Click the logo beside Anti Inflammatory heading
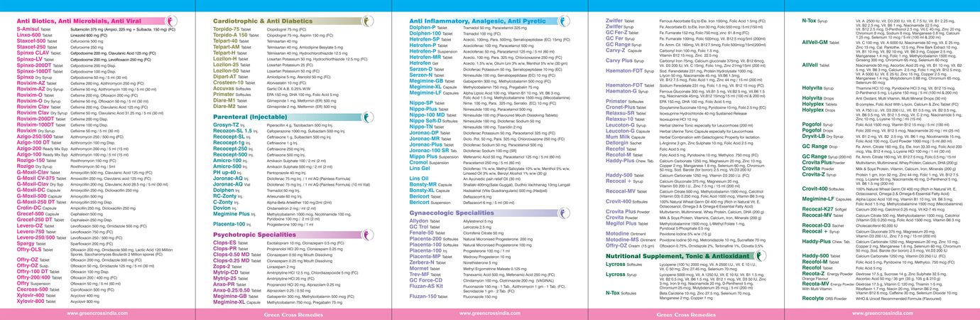Screen dimensions: 980x320 coord(565,21)
